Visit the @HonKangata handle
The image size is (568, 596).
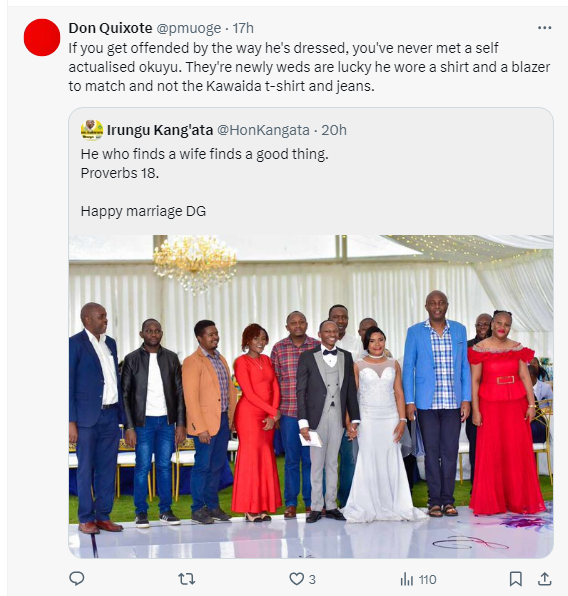263,130
